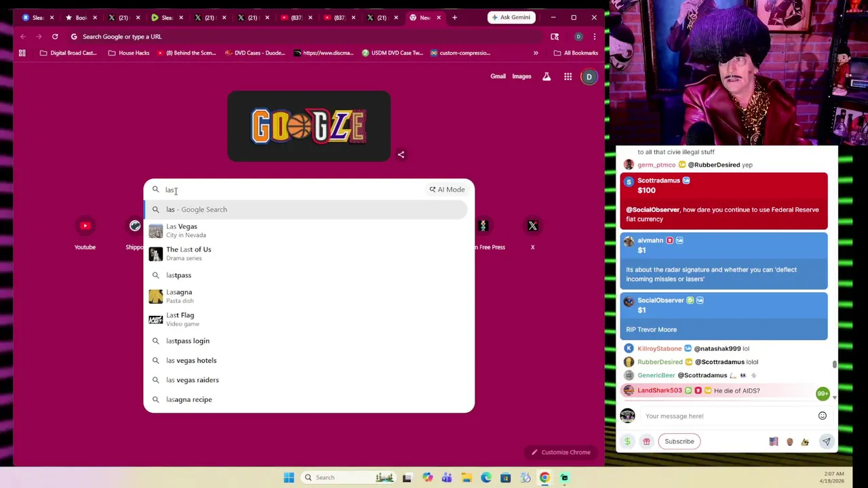Open the Chrome three-dot menu
The height and width of the screenshot is (488, 868).
595,37
